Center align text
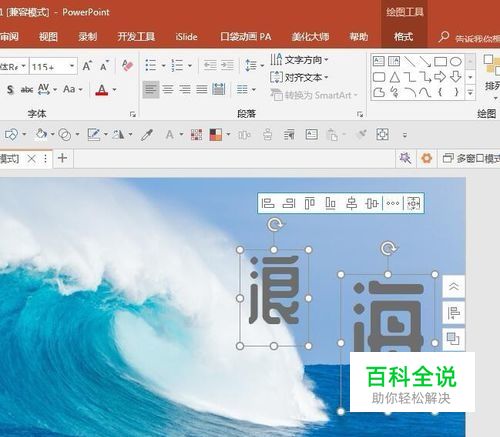This screenshot has height=437, width=500. [x=168, y=89]
